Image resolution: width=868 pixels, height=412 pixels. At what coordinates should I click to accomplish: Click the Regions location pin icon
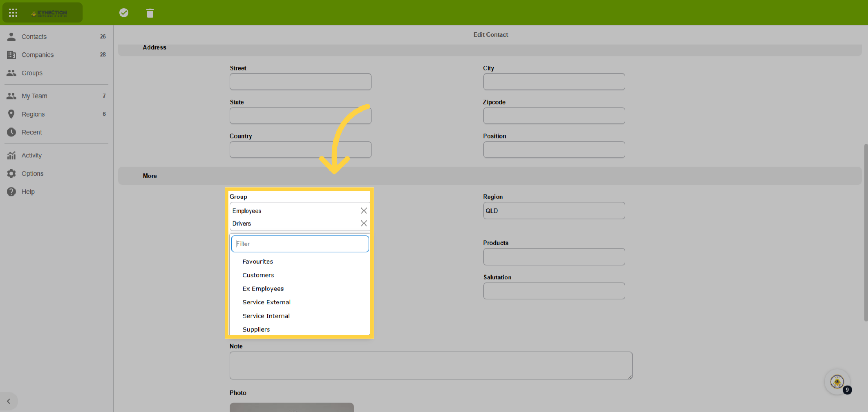(11, 114)
